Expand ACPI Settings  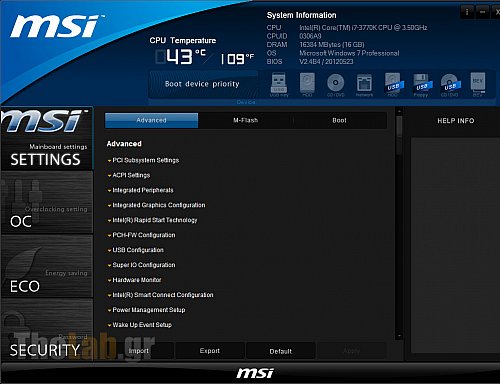pos(129,175)
